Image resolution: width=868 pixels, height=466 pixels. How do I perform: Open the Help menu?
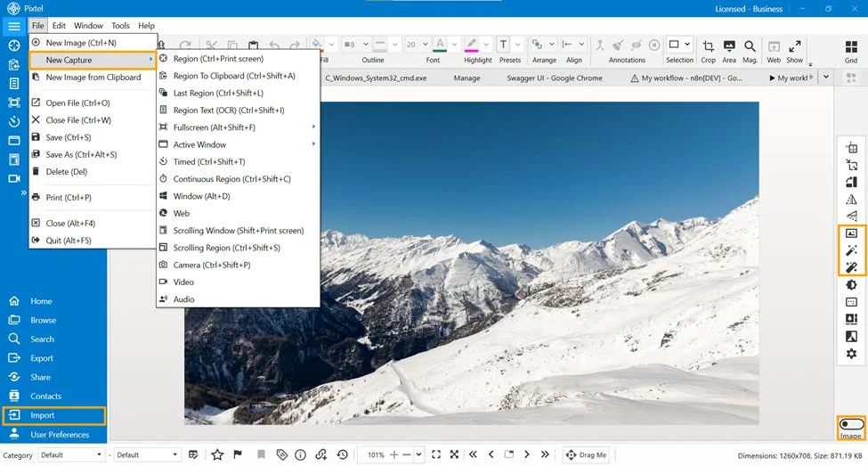tap(146, 26)
